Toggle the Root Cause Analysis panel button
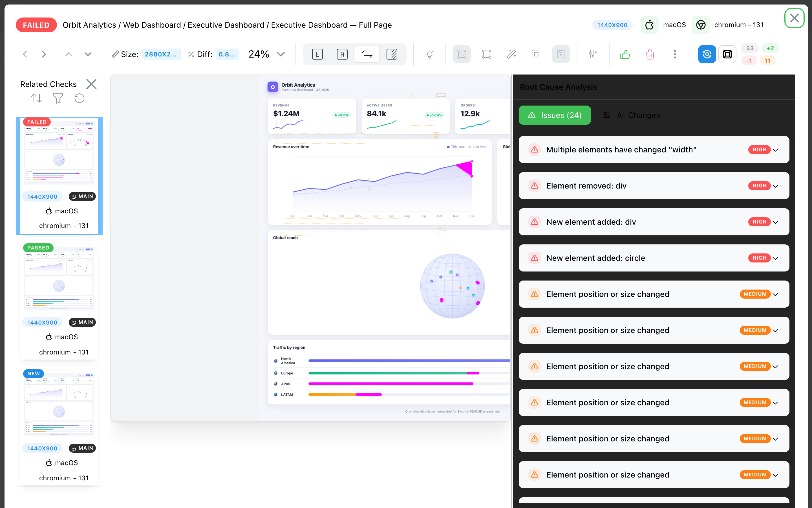This screenshot has height=508, width=812. pos(707,54)
